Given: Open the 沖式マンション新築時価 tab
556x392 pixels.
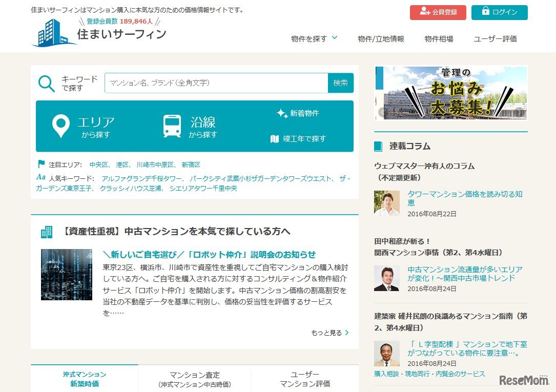Looking at the screenshot, I should [84, 379].
